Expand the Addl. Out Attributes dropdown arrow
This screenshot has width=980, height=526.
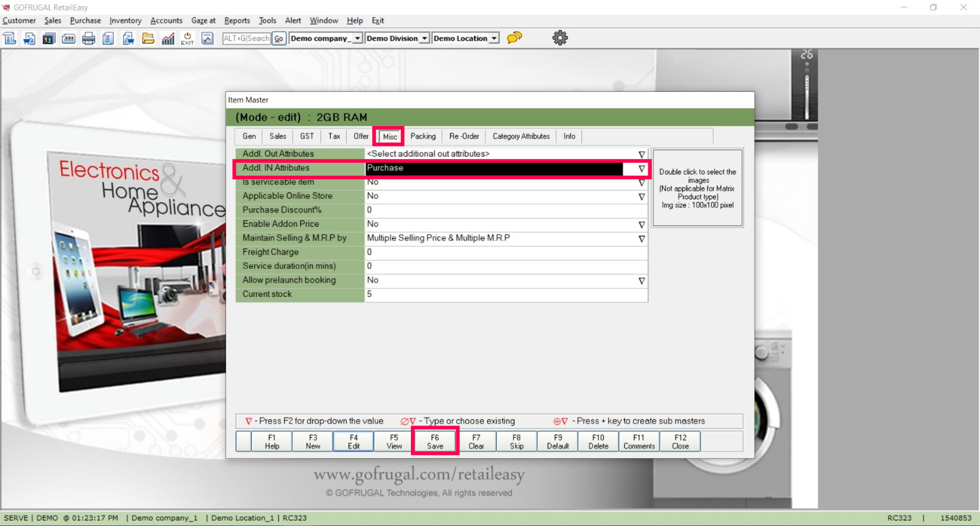point(641,154)
